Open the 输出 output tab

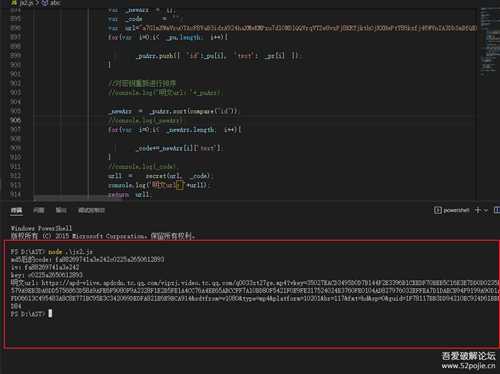(61, 210)
